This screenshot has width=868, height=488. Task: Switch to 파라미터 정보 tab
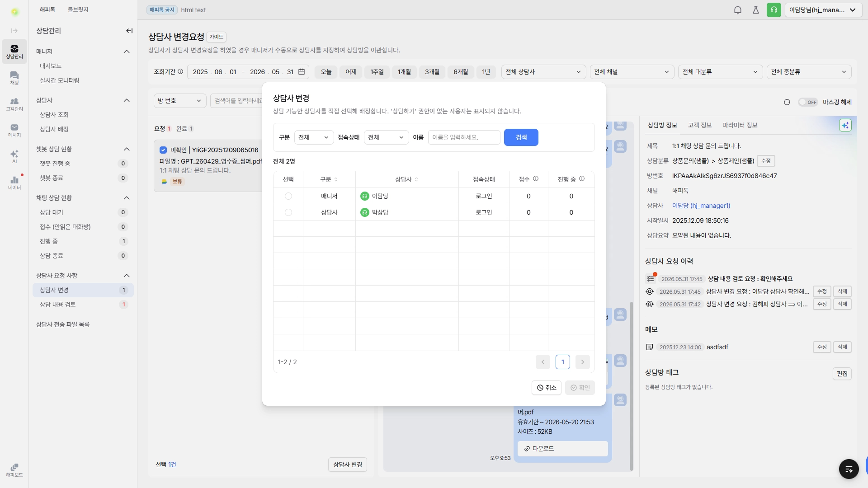click(740, 125)
